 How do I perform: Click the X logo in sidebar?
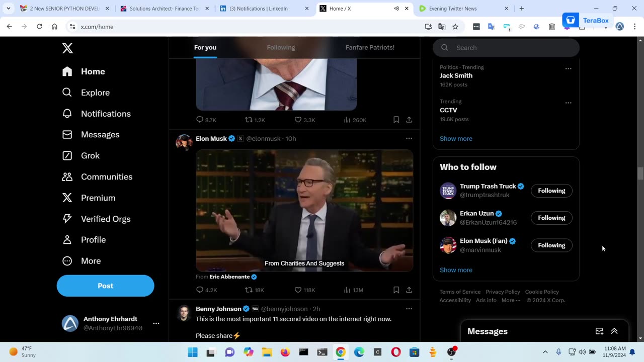[x=67, y=48]
